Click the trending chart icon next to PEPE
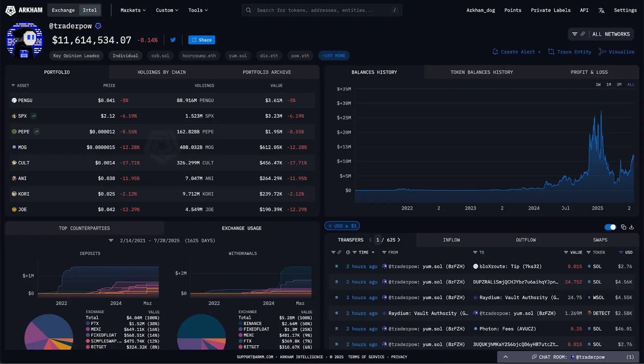Image resolution: width=644 pixels, height=364 pixels. pyautogui.click(x=37, y=132)
